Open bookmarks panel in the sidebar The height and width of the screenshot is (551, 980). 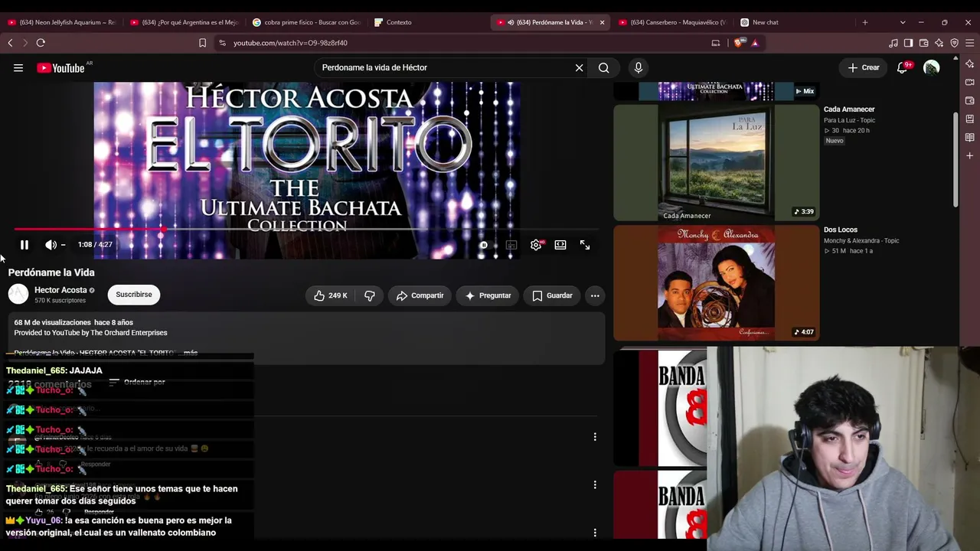tap(970, 119)
